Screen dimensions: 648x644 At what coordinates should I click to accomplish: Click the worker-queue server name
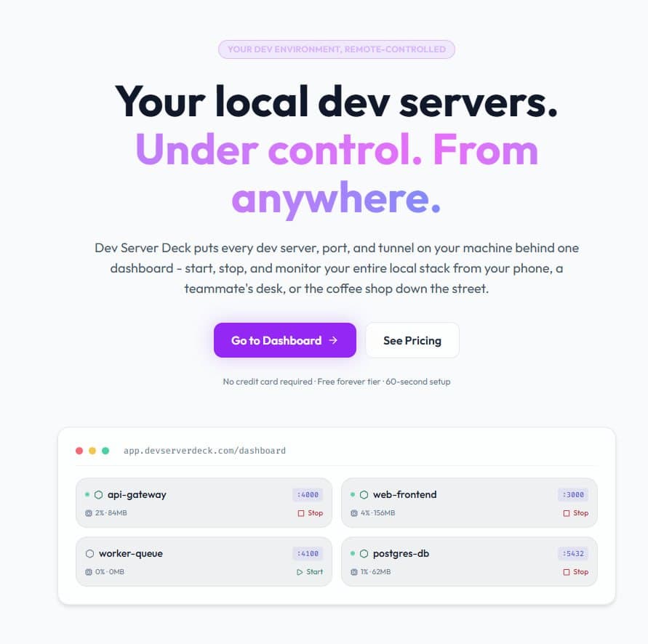click(x=131, y=554)
